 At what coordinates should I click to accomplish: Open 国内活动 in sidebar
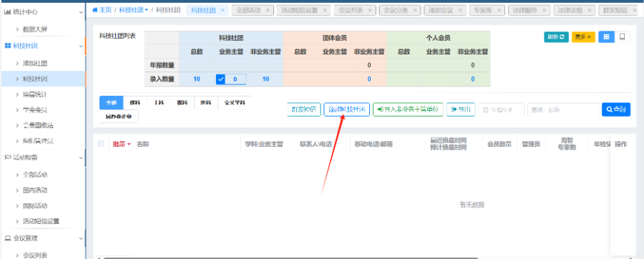pyautogui.click(x=35, y=190)
